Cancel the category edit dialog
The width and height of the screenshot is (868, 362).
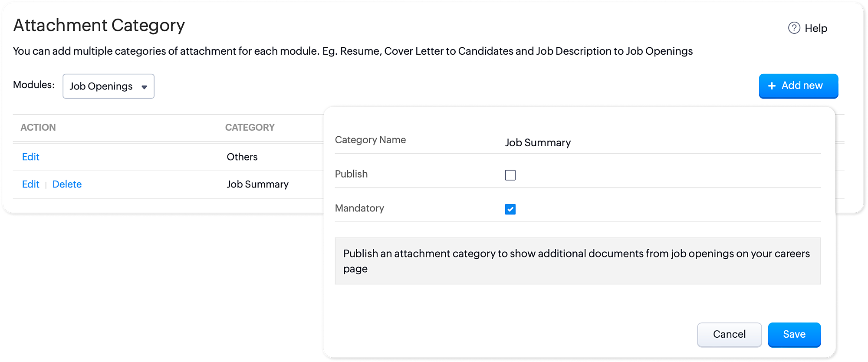tap(729, 334)
